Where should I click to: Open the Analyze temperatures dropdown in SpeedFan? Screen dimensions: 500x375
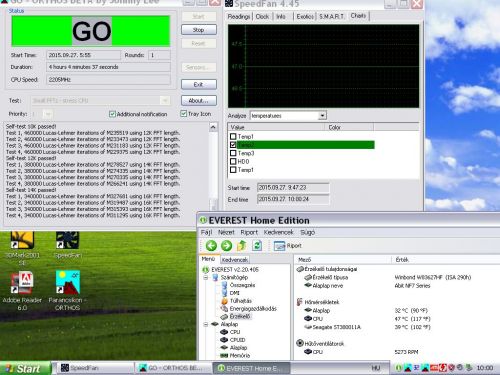pos(322,116)
